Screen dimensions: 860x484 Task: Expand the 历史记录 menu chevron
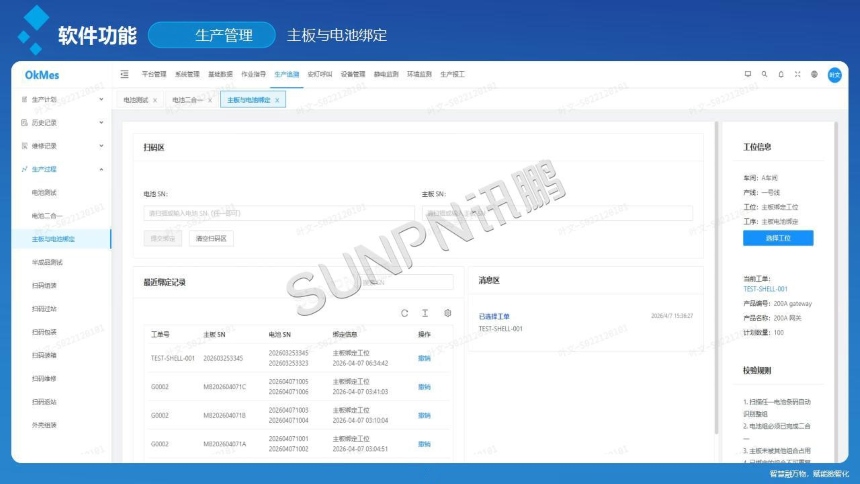coord(101,122)
